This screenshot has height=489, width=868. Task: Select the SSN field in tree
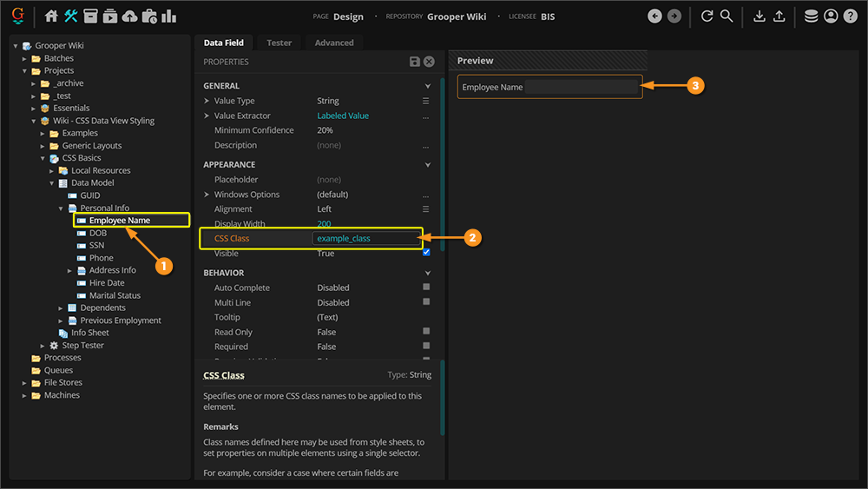pyautogui.click(x=96, y=245)
